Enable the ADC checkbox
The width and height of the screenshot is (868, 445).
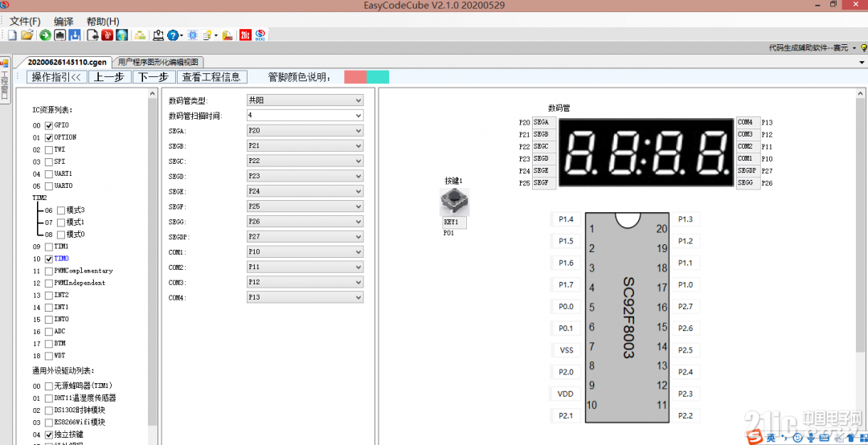pos(49,332)
